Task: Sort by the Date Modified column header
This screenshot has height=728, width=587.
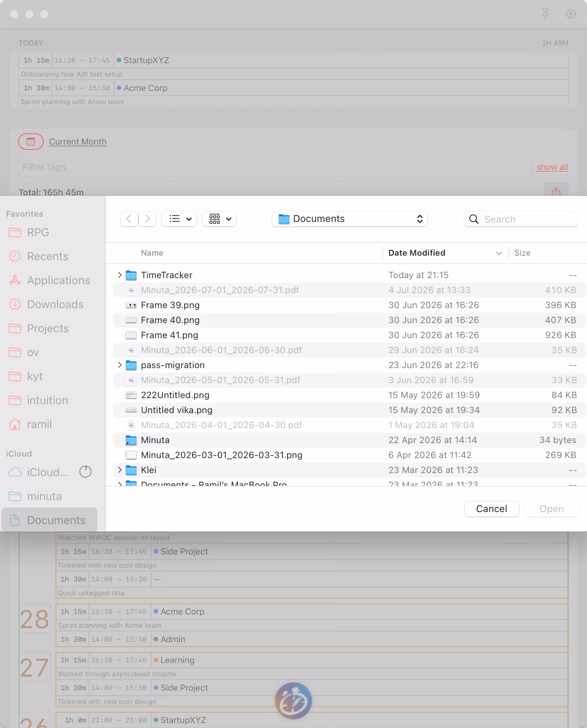Action: 445,253
